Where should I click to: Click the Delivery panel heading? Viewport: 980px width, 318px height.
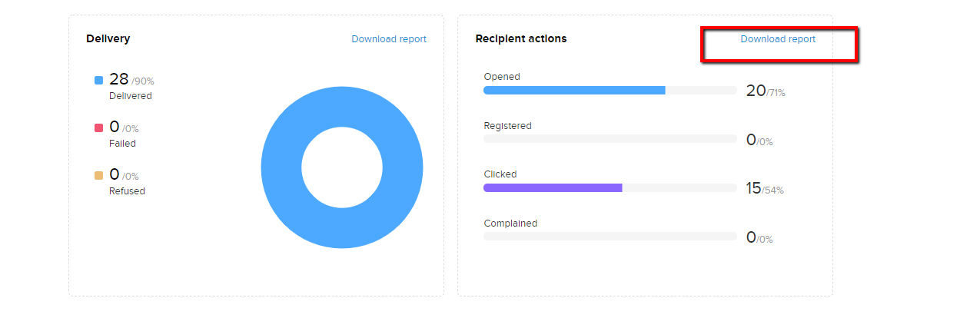(108, 38)
